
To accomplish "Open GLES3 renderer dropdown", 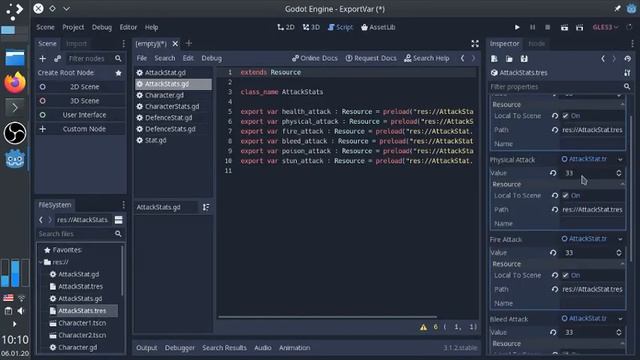I will 605,27.
